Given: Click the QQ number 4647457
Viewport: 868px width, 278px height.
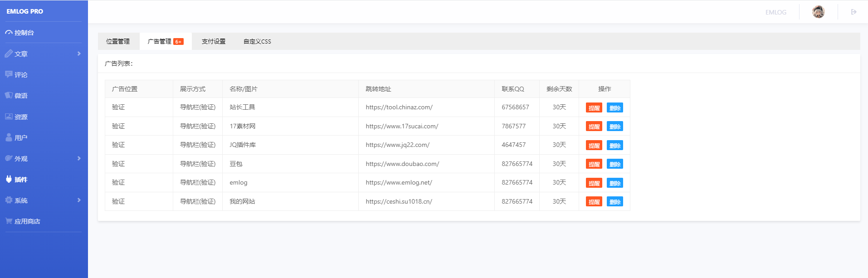Looking at the screenshot, I should [x=514, y=145].
